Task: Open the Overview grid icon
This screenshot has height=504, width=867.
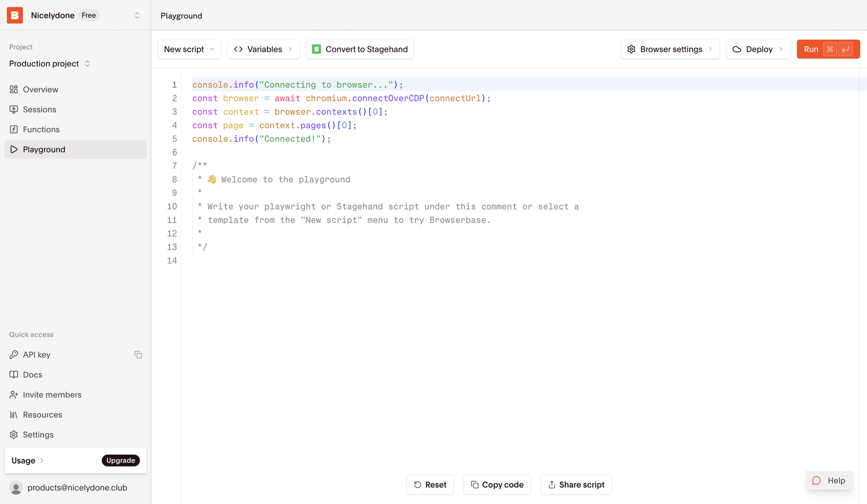Action: (14, 89)
